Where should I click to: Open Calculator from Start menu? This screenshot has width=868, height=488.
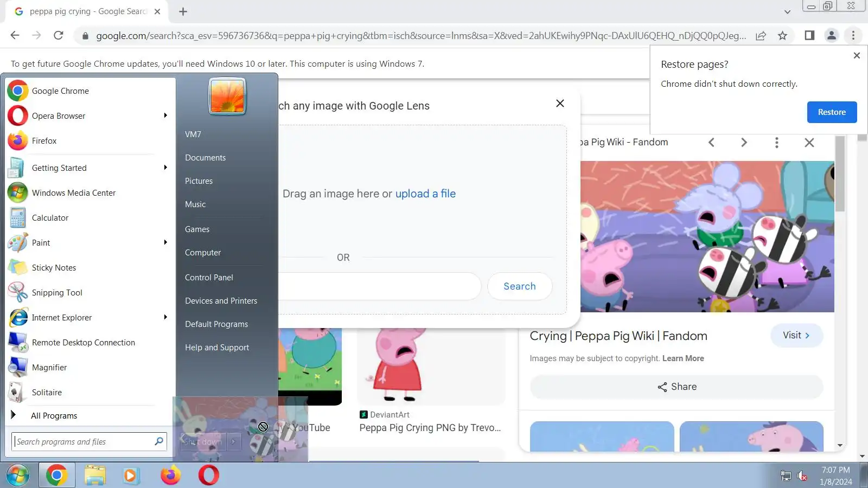[x=90, y=218]
